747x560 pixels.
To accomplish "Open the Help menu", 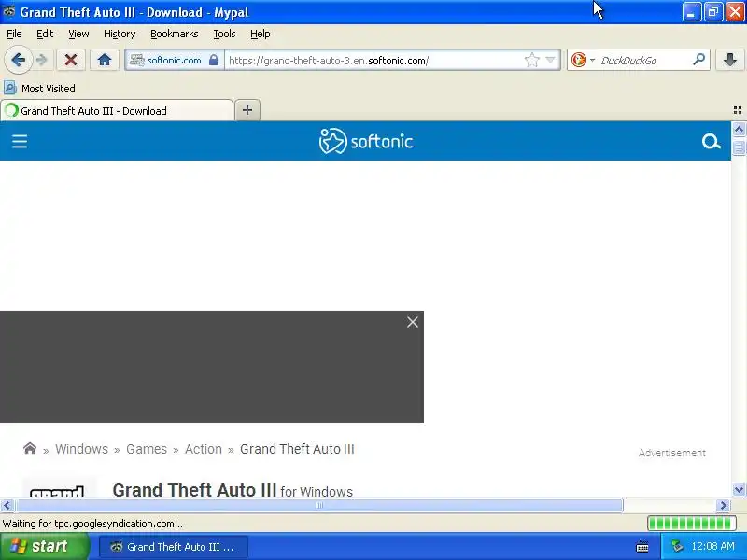I will 261,34.
